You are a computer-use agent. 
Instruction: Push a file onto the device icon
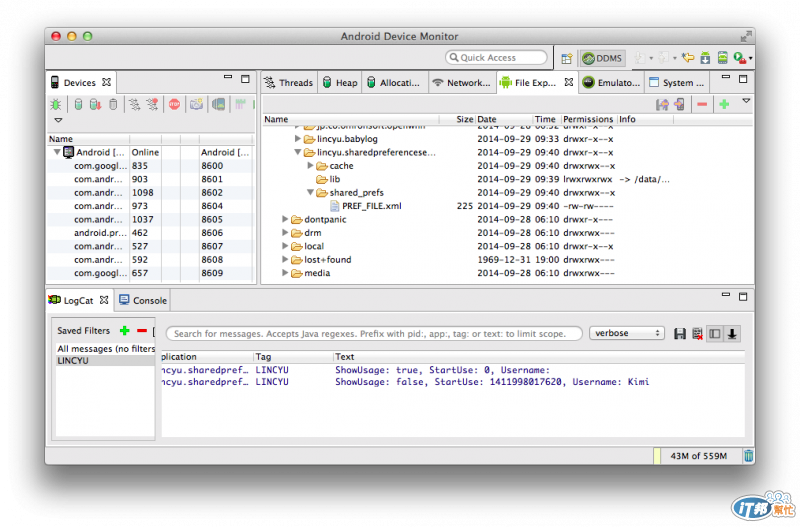(x=680, y=105)
